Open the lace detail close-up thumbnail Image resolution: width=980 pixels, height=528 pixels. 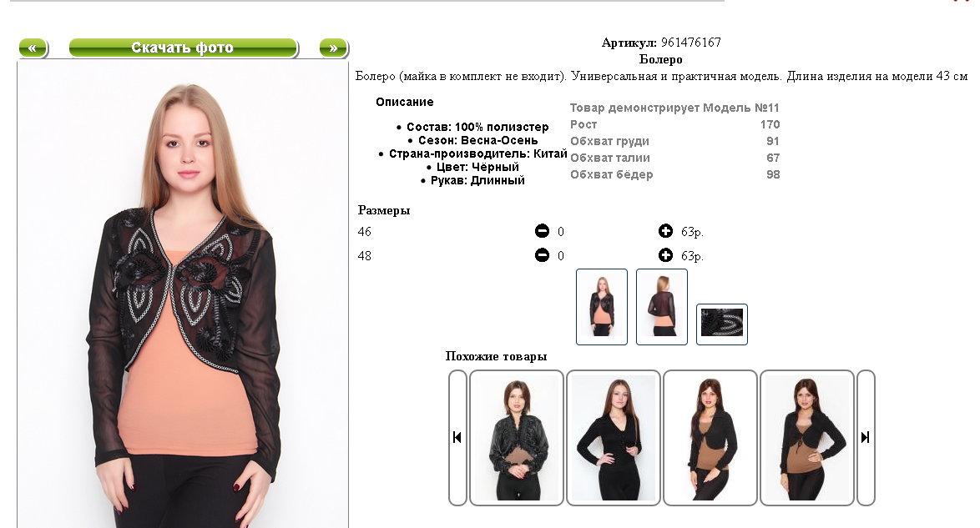coord(722,324)
